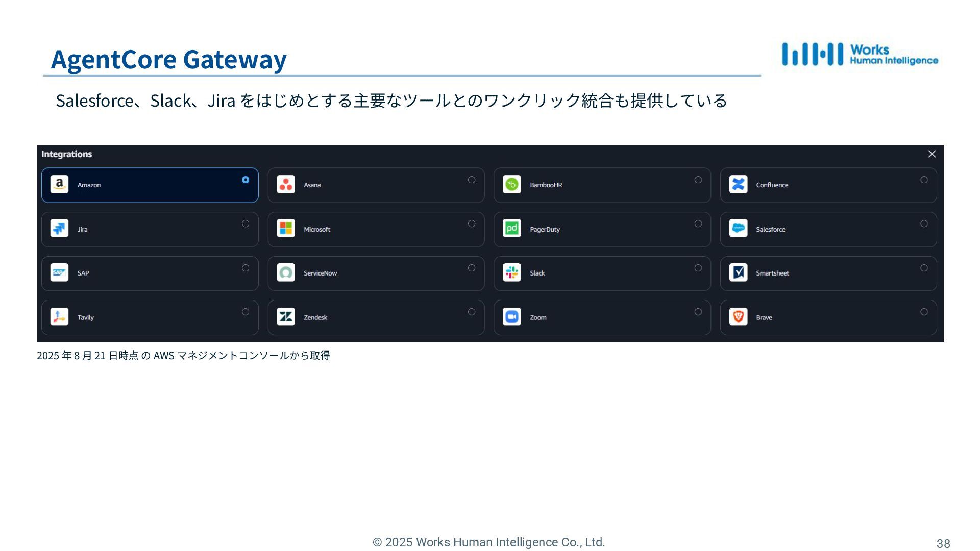Click the Asana logo icon

tap(286, 184)
